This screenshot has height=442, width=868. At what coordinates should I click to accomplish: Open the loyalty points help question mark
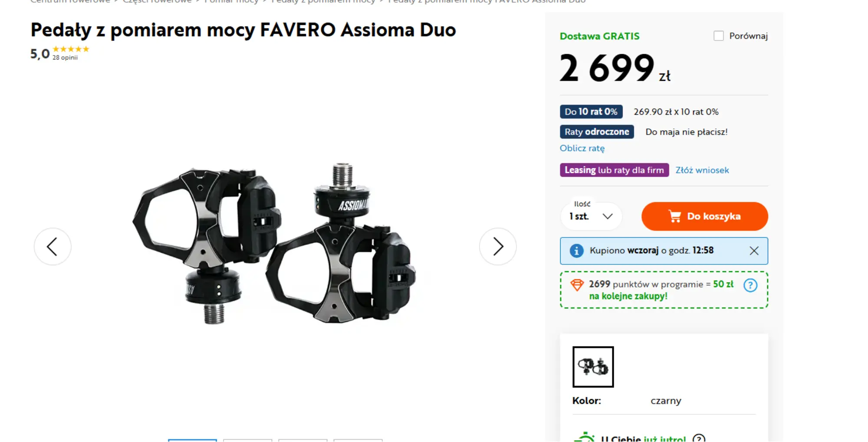tap(750, 285)
